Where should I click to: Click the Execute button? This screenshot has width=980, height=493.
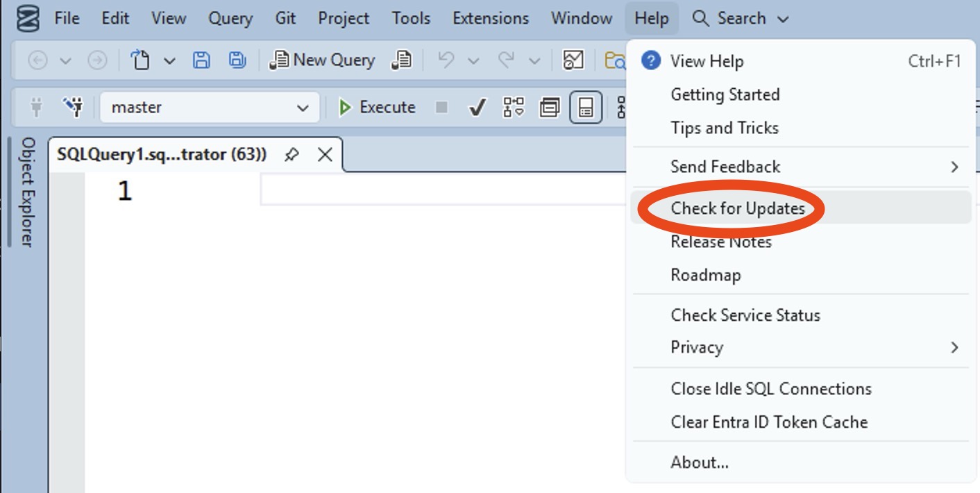(x=377, y=108)
